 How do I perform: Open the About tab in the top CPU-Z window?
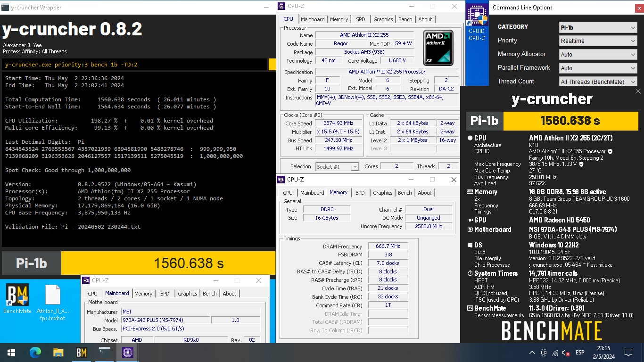pos(425,19)
